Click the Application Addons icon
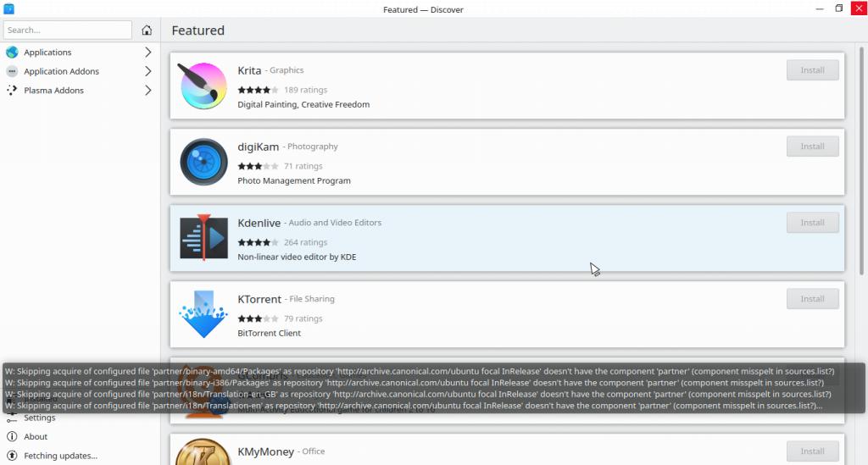This screenshot has height=465, width=868. pos(12,71)
